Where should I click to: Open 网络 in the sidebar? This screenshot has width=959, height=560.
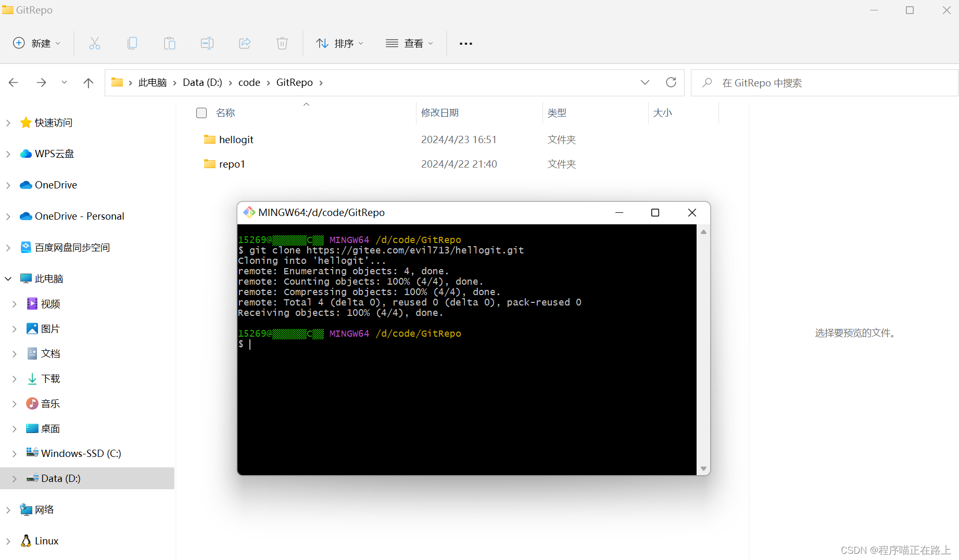click(36, 510)
